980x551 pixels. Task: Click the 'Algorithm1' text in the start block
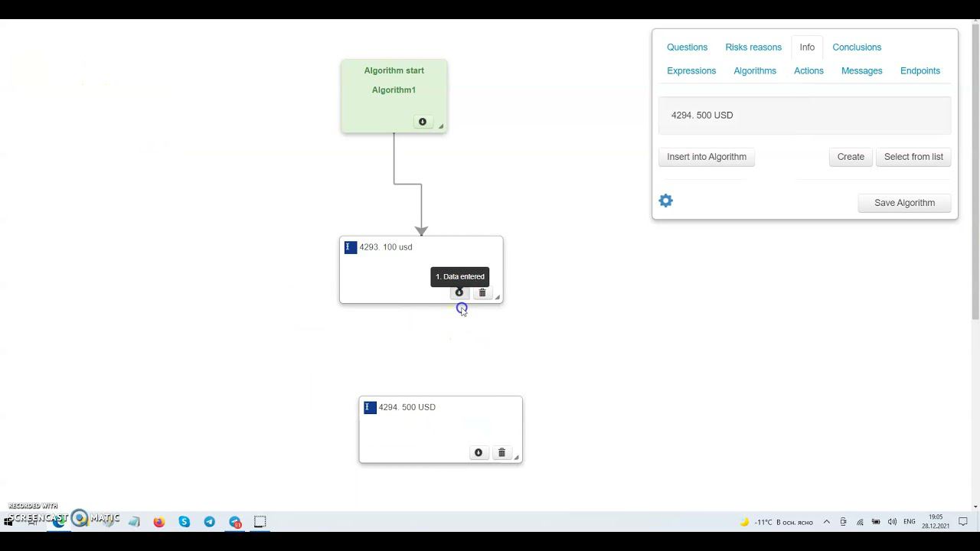click(x=394, y=90)
